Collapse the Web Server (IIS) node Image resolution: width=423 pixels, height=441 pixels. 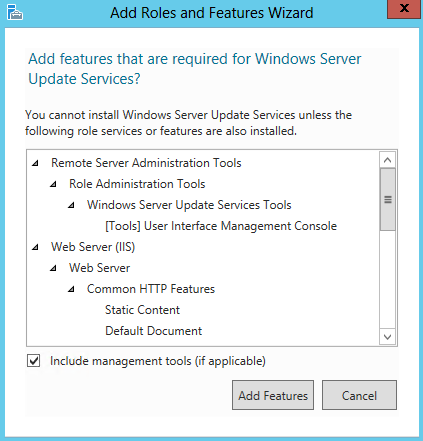[x=35, y=247]
